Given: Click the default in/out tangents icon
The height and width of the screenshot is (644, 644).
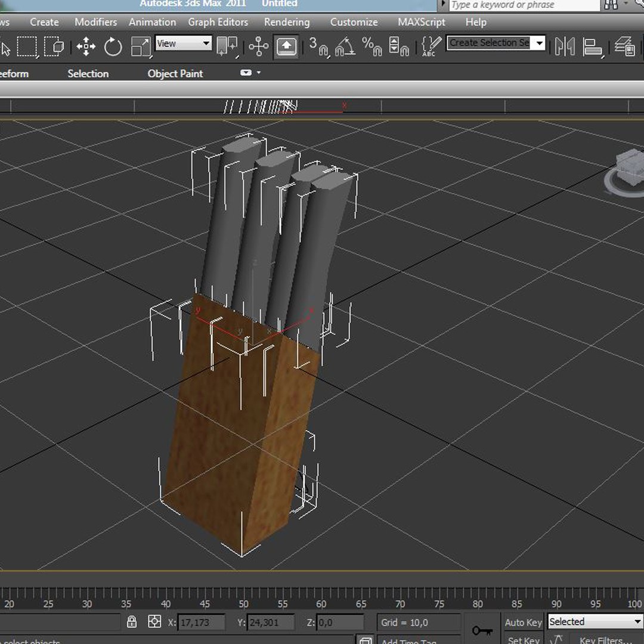Looking at the screenshot, I should [x=556, y=639].
